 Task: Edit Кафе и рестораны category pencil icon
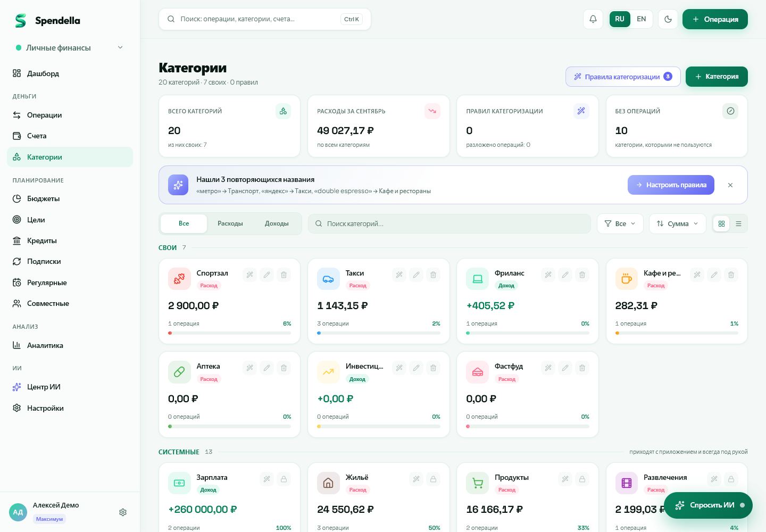tap(714, 275)
